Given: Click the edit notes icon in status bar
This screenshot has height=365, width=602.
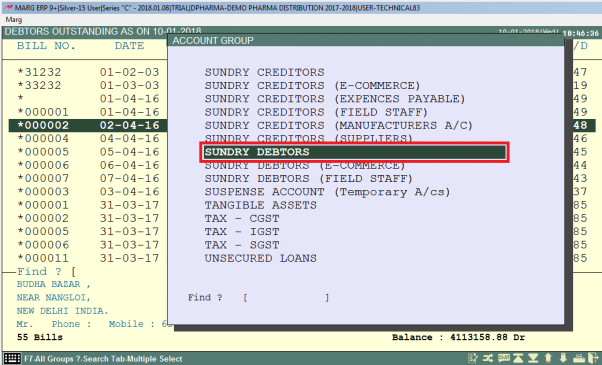Looking at the screenshot, I should click(x=473, y=358).
